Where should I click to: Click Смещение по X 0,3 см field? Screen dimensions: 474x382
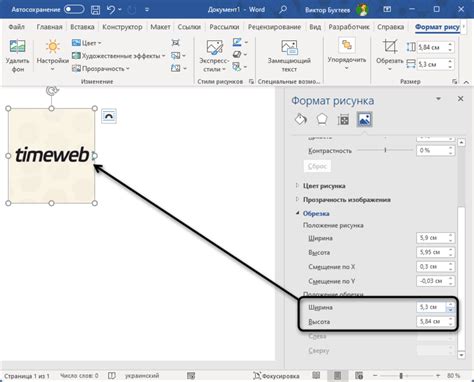(x=432, y=267)
